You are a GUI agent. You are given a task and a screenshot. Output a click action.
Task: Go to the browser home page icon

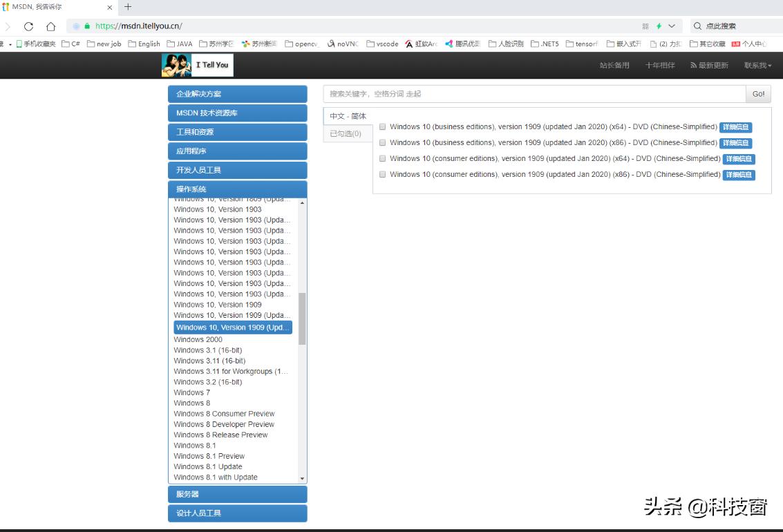pos(51,26)
